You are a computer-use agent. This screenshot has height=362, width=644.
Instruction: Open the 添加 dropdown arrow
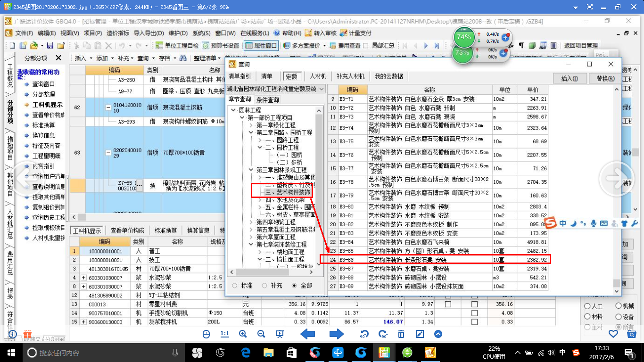pyautogui.click(x=112, y=58)
